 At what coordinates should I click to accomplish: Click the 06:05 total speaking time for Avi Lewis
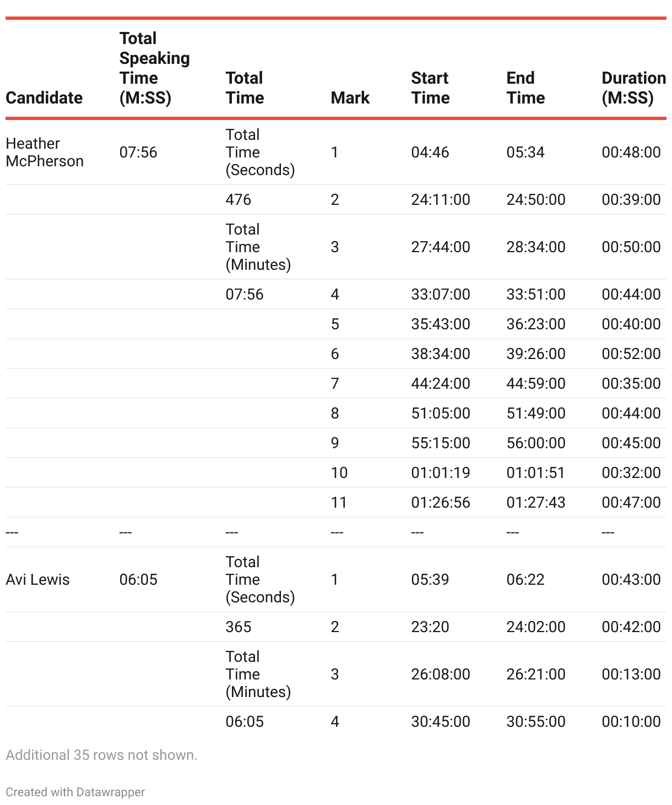tap(138, 579)
